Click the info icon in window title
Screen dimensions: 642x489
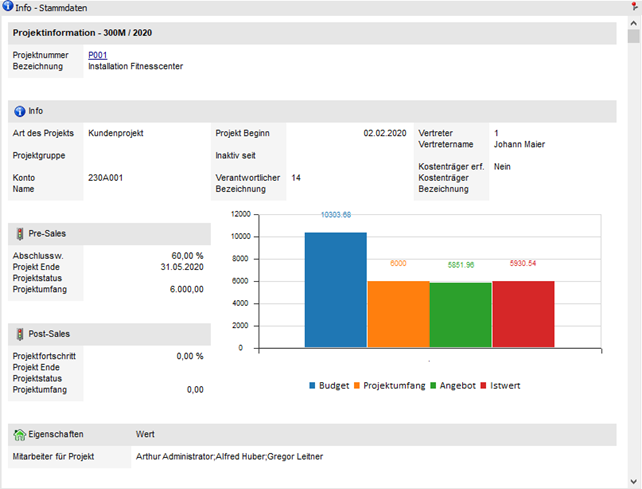(x=8, y=7)
